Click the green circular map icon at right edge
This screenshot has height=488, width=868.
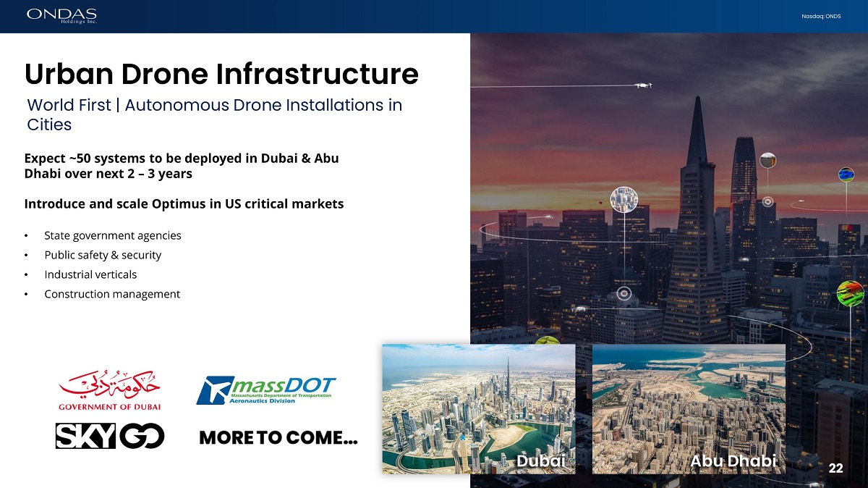pyautogui.click(x=850, y=293)
